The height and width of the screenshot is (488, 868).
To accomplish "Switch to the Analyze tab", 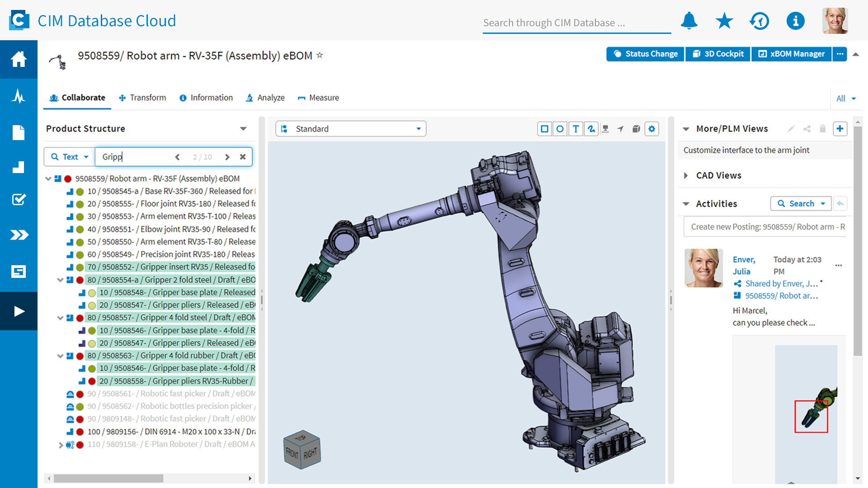I will tap(265, 98).
